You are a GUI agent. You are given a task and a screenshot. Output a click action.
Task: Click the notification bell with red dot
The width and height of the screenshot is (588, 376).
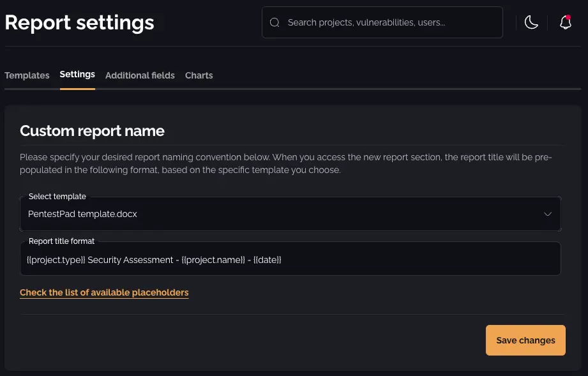pyautogui.click(x=565, y=23)
